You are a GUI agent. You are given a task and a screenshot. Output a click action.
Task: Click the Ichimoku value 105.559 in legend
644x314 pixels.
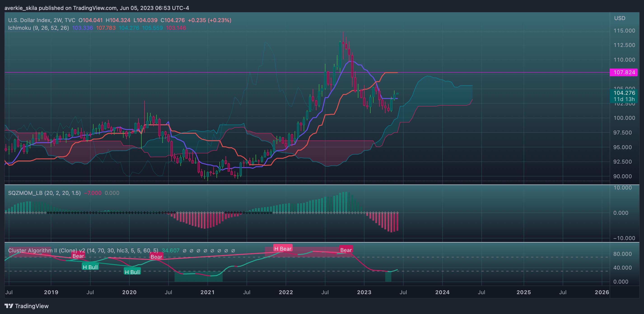pos(152,28)
